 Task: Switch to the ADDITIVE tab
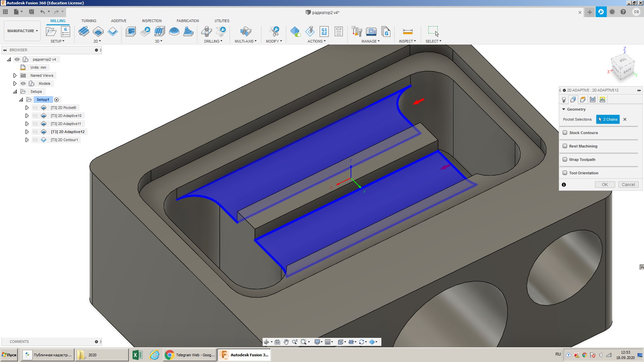click(x=119, y=21)
